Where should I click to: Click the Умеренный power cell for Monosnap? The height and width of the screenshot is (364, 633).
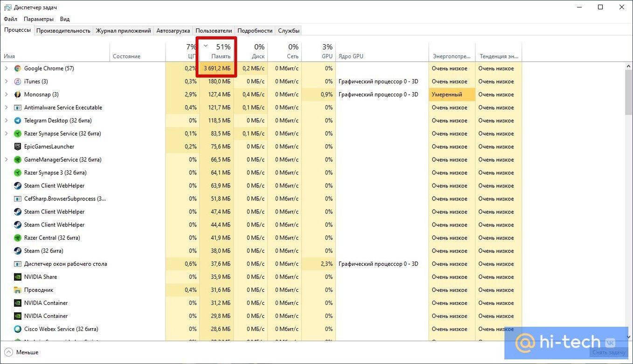point(452,95)
